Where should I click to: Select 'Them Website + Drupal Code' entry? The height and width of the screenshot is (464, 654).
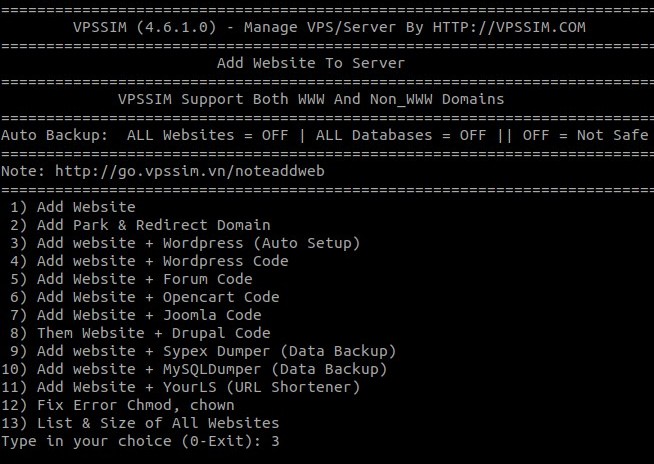140,333
